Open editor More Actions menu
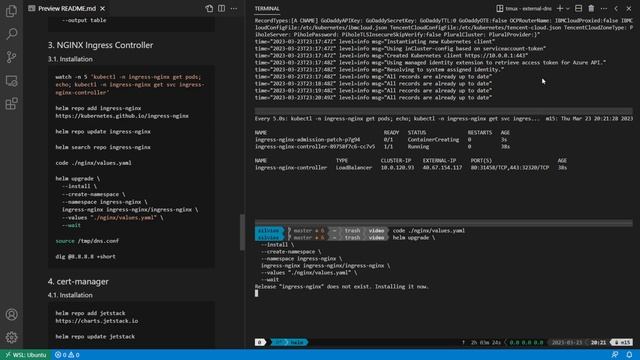The height and width of the screenshot is (360, 640). (234, 8)
